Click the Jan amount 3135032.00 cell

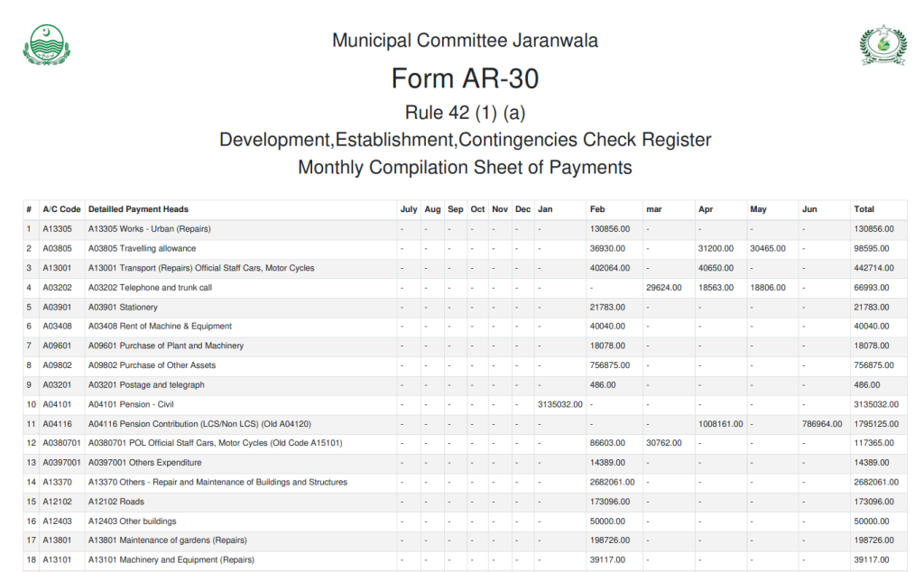(x=559, y=404)
